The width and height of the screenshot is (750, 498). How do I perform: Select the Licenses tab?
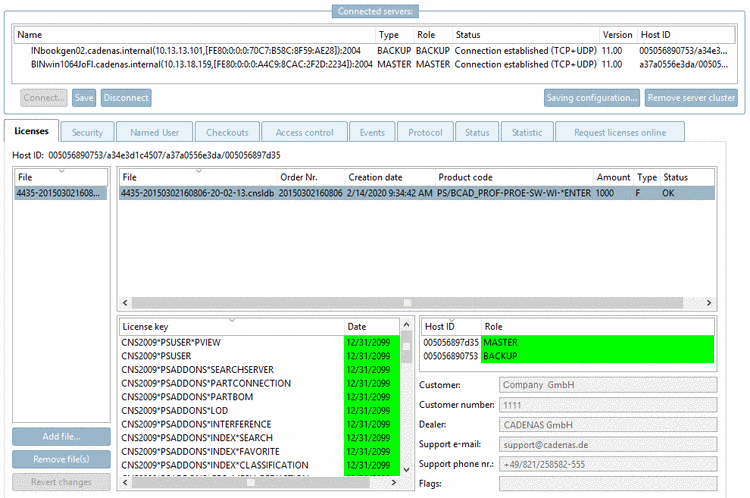coord(32,131)
